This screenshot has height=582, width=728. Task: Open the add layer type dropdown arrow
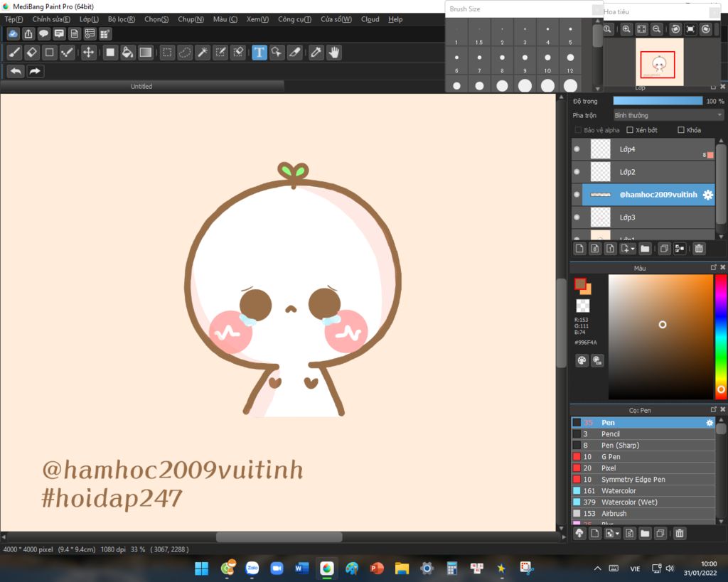click(x=632, y=249)
